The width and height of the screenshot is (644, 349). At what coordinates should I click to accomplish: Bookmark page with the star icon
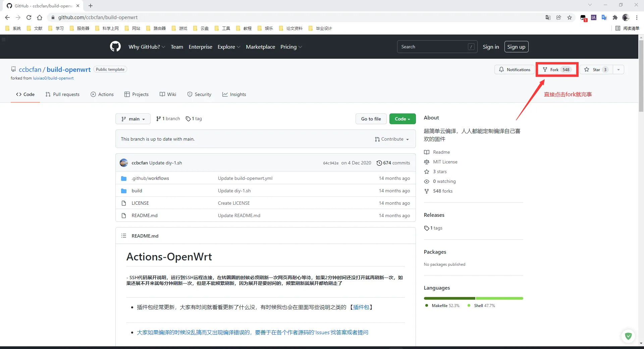tap(570, 17)
